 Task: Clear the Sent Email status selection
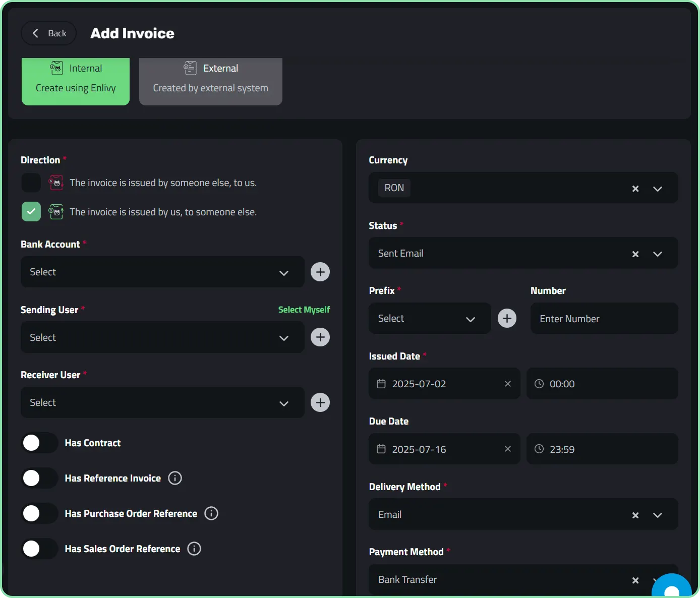[x=635, y=254]
